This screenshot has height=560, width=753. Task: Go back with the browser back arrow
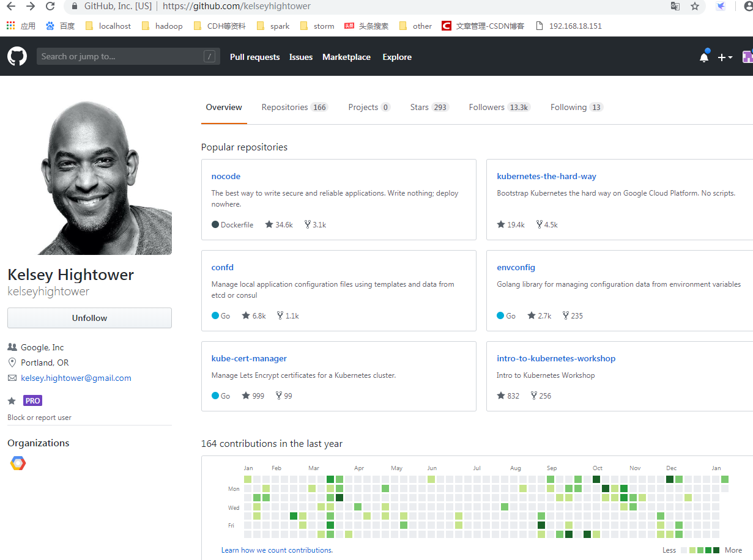click(11, 7)
